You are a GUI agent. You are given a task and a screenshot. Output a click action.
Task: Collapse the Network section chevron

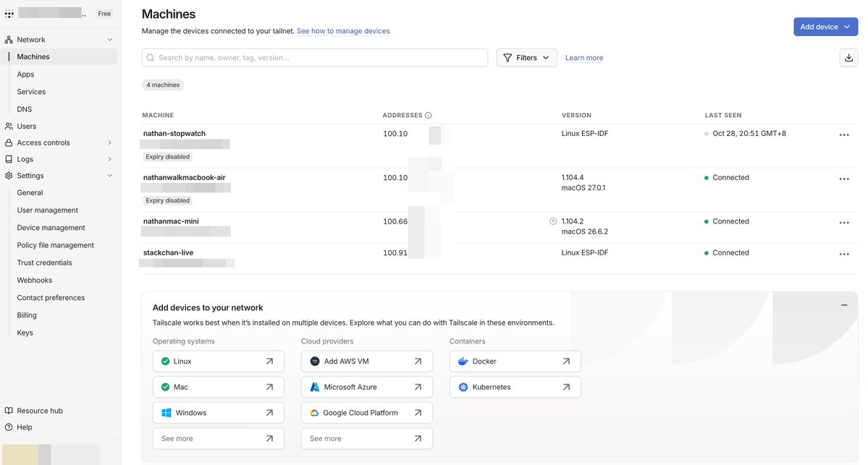109,40
